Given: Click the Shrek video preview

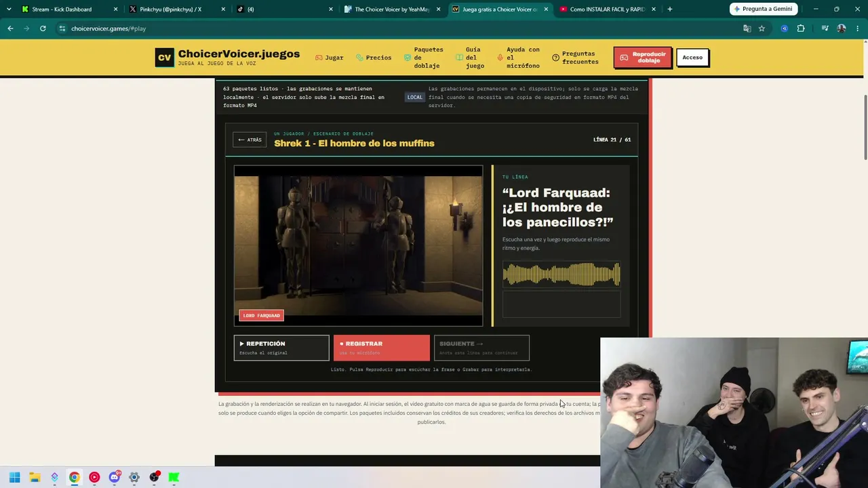Looking at the screenshot, I should pos(358,245).
